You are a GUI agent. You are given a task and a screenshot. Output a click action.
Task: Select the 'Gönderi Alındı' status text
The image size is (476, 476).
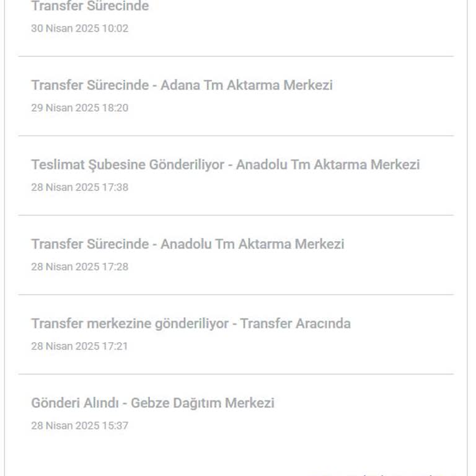[75, 403]
